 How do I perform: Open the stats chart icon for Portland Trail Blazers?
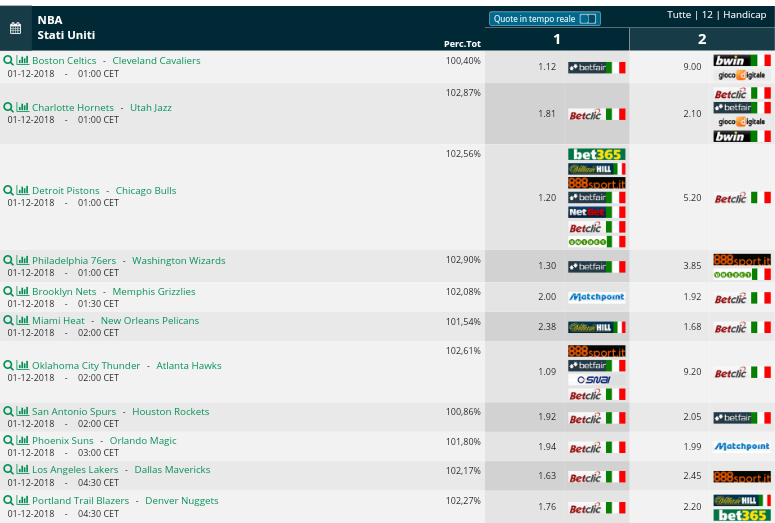(x=22, y=500)
